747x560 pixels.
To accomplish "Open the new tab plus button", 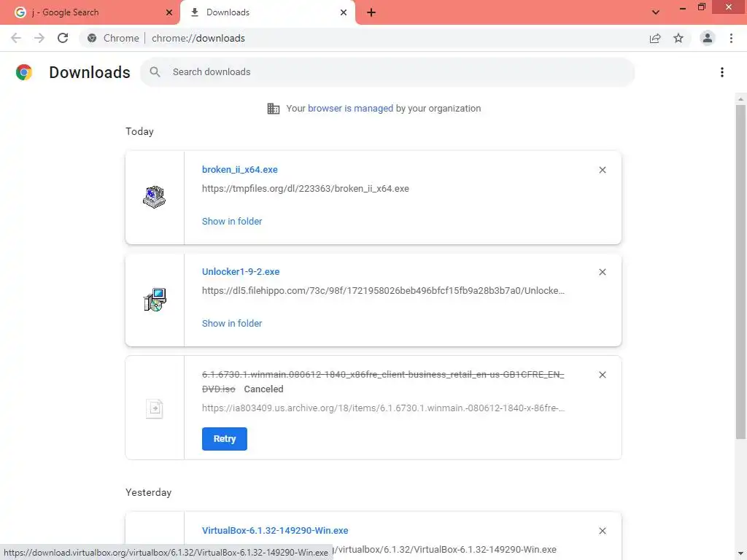I will coord(371,12).
